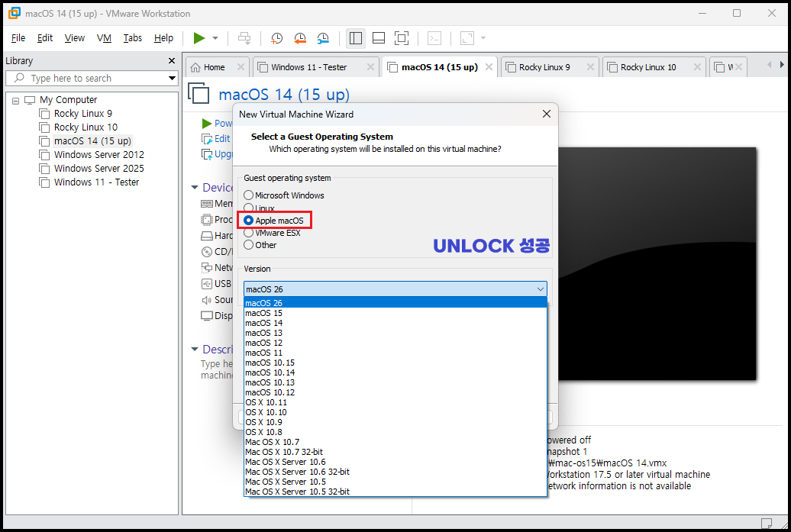Select macOS 14 (15 up) in the library

click(x=92, y=140)
